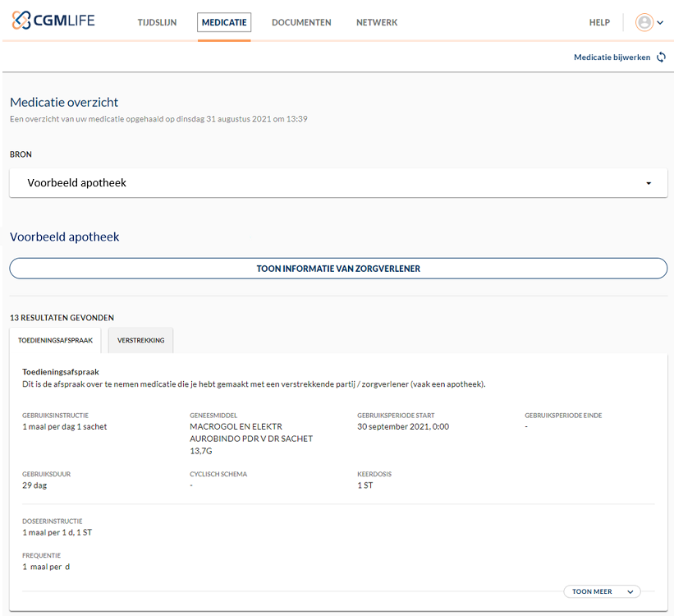Click the Medicatie overzicht heading
674x616 pixels.
tap(64, 103)
